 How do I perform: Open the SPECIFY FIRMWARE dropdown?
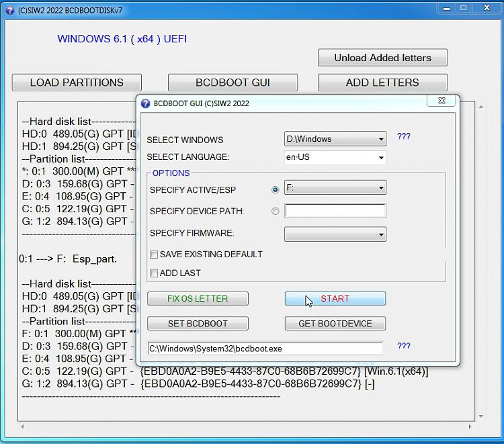335,234
